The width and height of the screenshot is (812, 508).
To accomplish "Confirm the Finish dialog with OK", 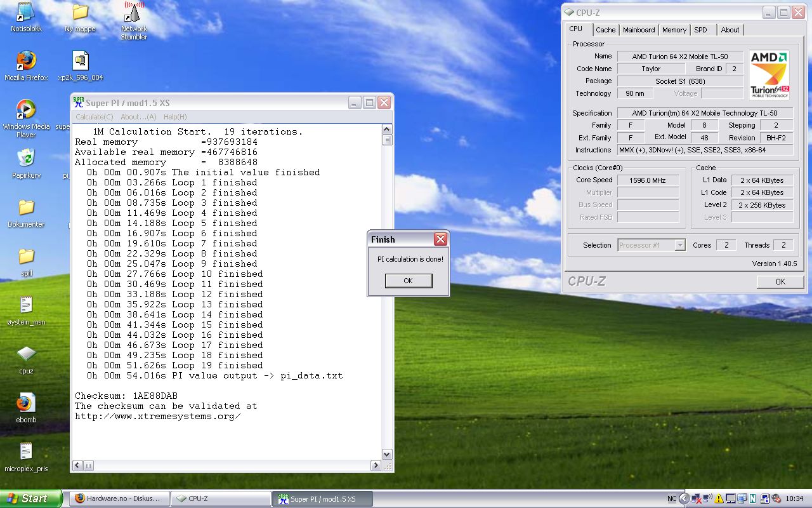I will tap(408, 281).
